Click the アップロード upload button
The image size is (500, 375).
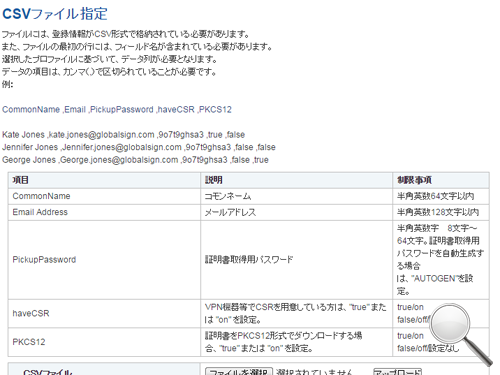click(397, 371)
